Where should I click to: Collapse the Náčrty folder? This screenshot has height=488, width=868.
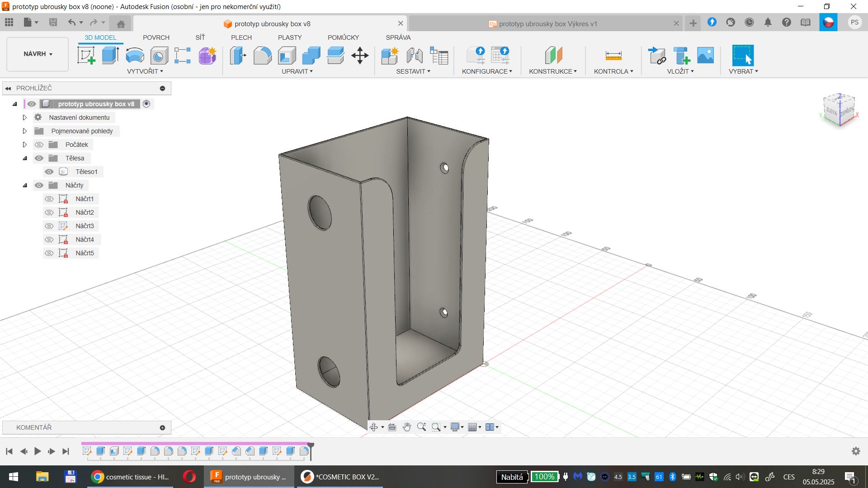(25, 185)
